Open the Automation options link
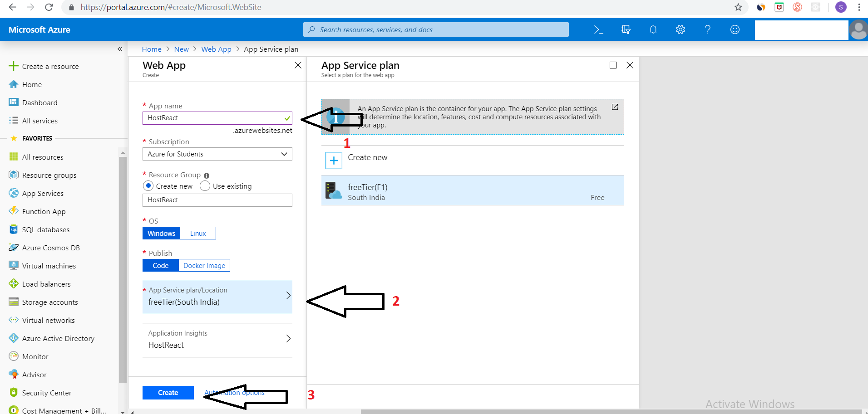Image resolution: width=868 pixels, height=414 pixels. [x=234, y=392]
